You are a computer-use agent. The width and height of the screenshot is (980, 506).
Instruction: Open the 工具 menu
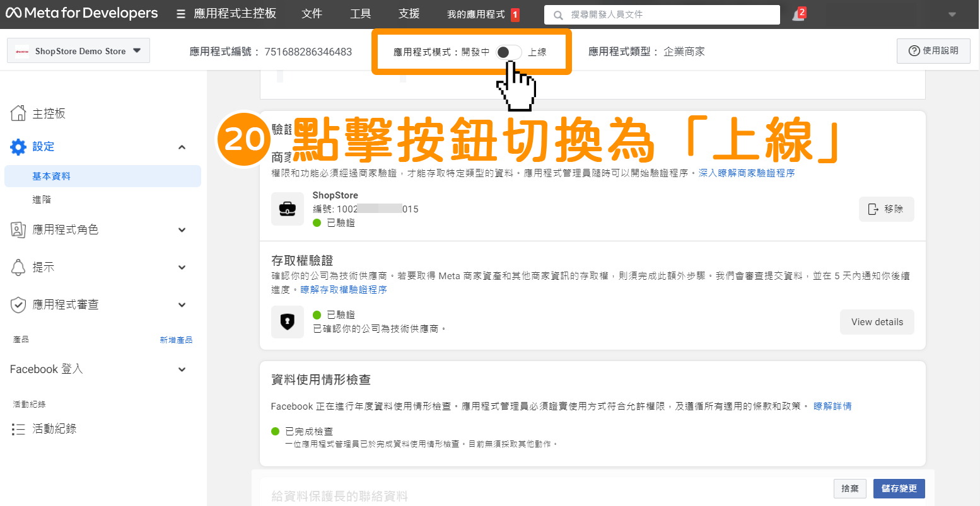pos(361,14)
